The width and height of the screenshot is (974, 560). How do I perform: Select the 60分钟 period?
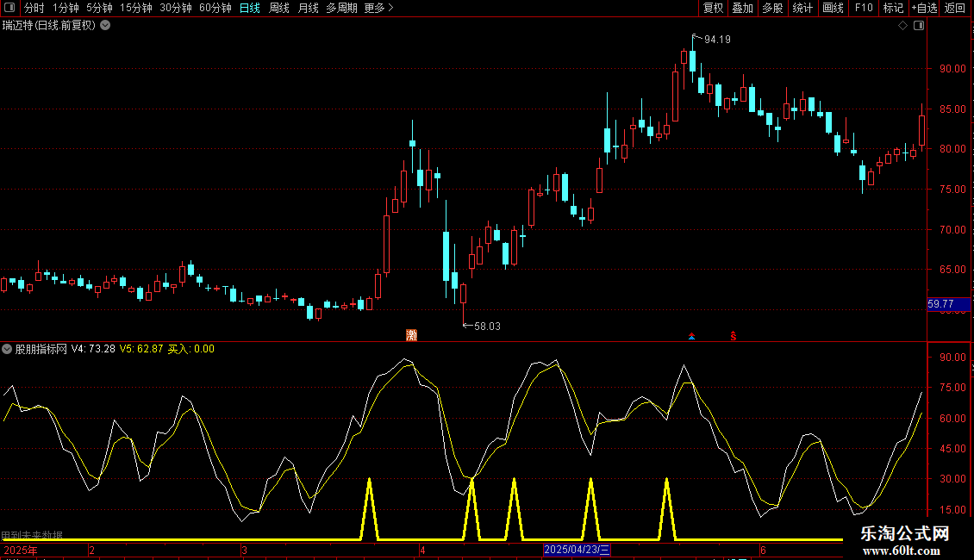(x=215, y=8)
